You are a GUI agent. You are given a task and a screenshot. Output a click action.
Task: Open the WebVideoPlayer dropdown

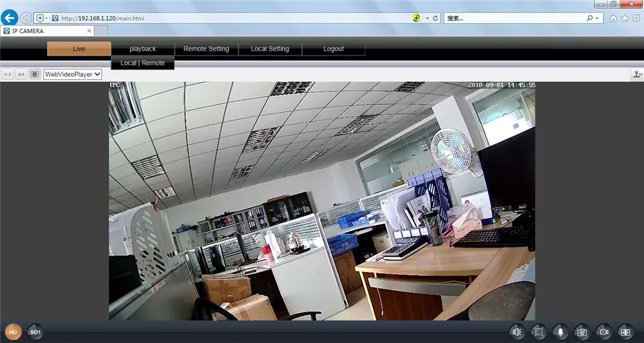[72, 74]
